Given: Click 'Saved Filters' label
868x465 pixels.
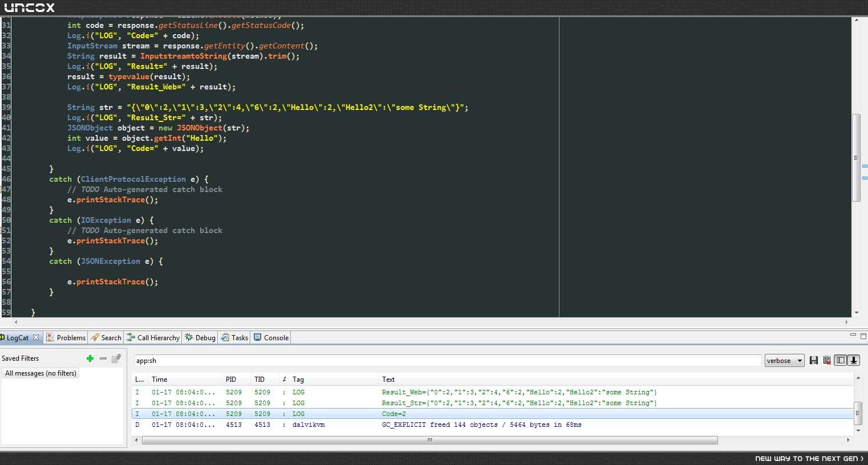Looking at the screenshot, I should coord(20,358).
